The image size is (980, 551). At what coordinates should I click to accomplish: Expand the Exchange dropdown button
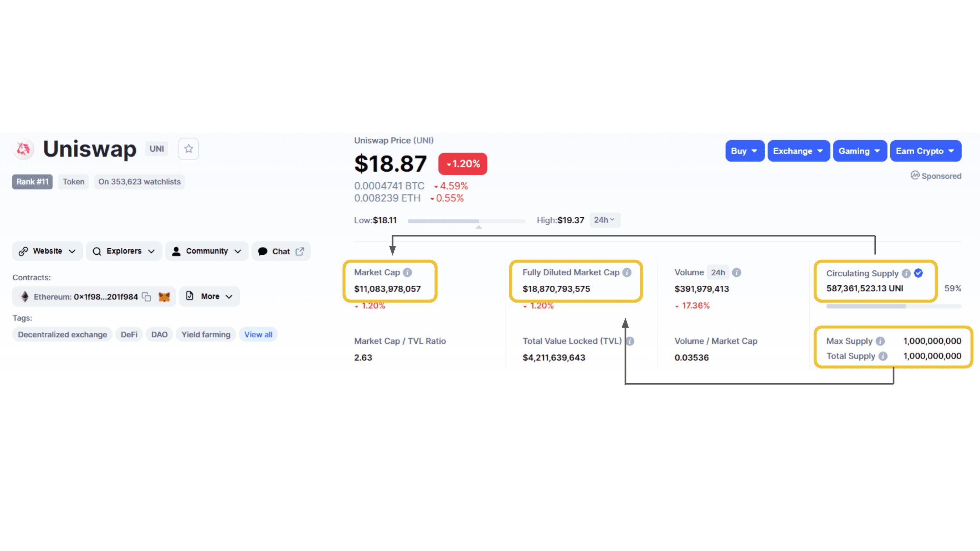click(x=797, y=151)
